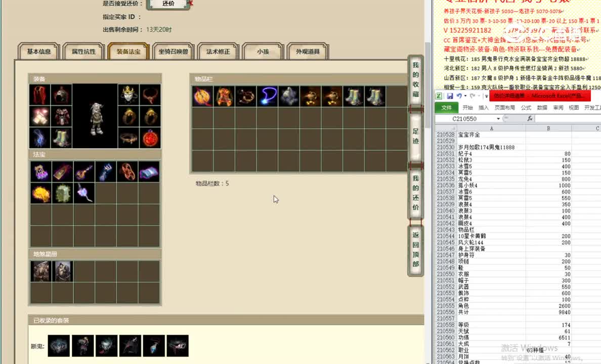Click the Undo icon in Excel

click(459, 96)
